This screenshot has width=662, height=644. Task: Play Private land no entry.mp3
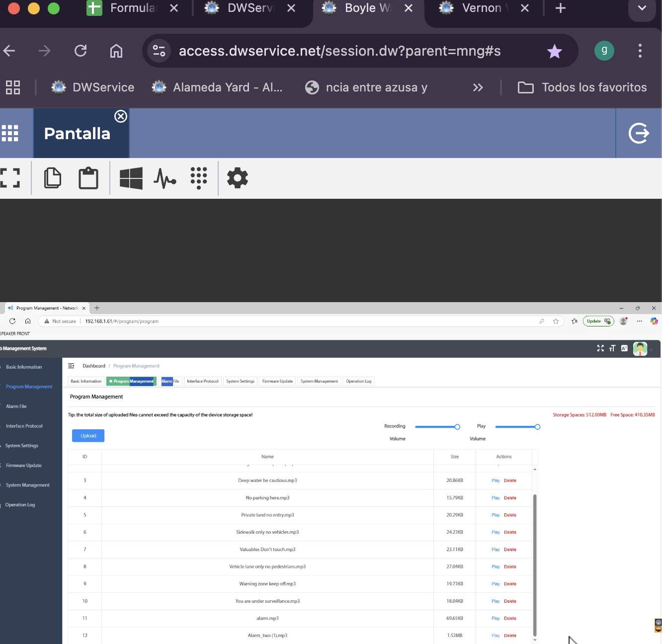coord(496,515)
